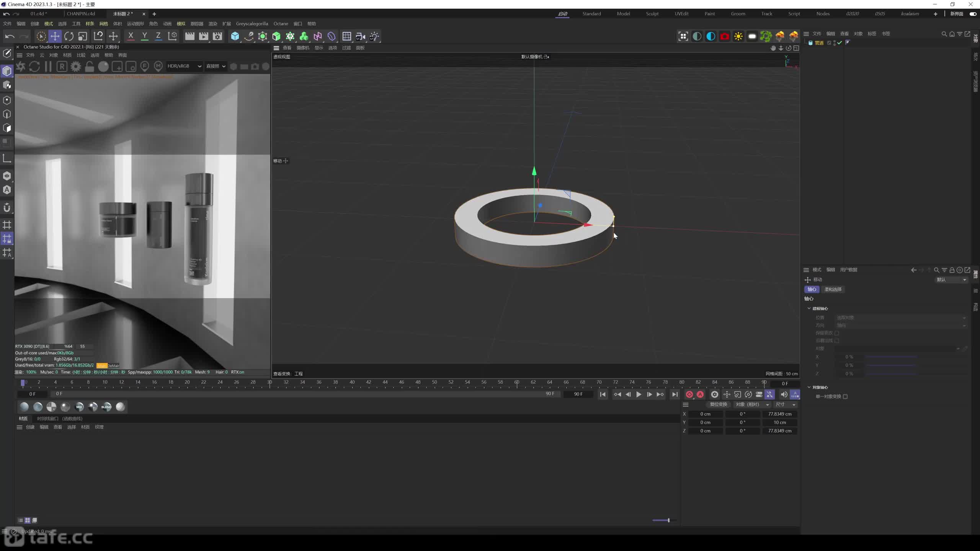Add a light object
Viewport: 980px width, 551px height.
coord(374,36)
